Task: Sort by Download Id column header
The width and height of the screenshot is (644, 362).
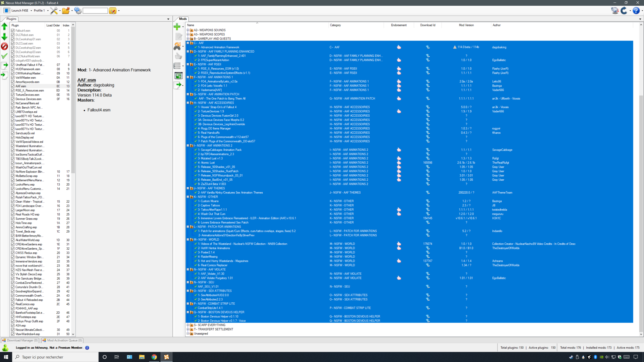Action: (x=428, y=25)
